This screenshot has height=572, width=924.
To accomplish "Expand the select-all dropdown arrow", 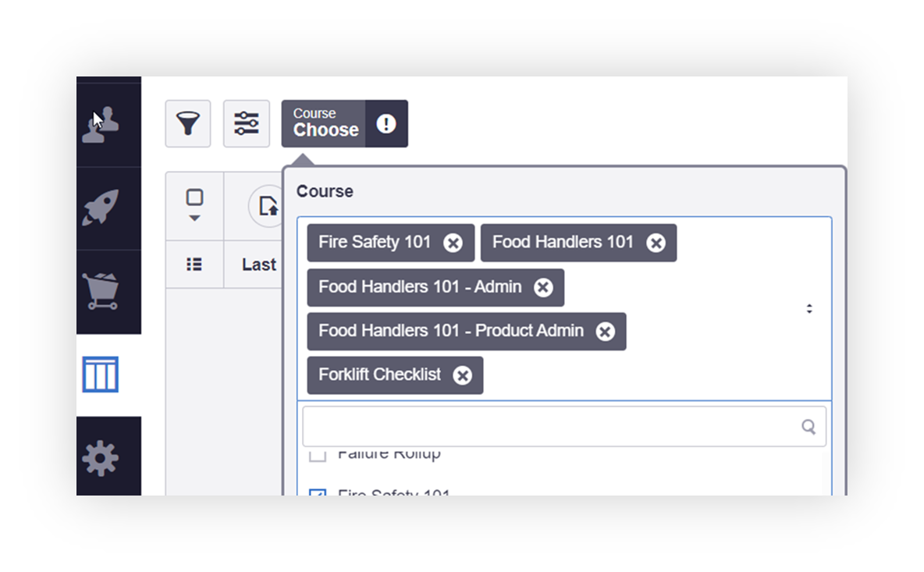I will pyautogui.click(x=194, y=218).
